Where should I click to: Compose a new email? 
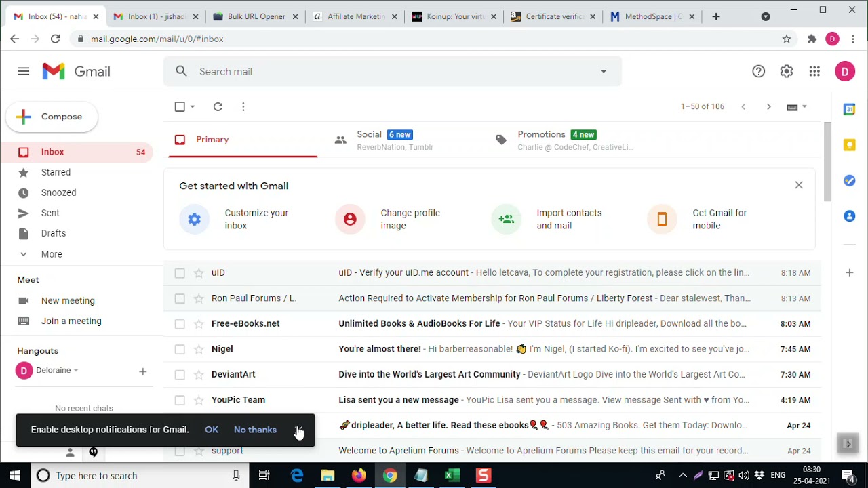point(52,117)
